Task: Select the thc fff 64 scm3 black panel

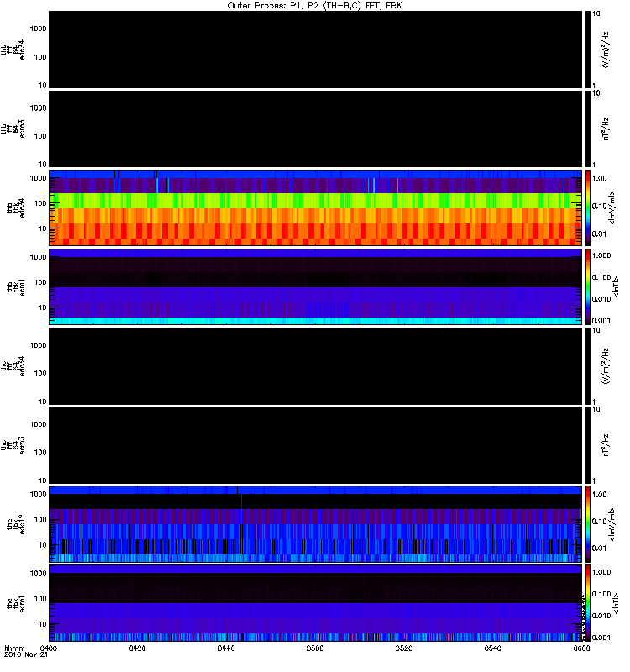Action: (315, 445)
